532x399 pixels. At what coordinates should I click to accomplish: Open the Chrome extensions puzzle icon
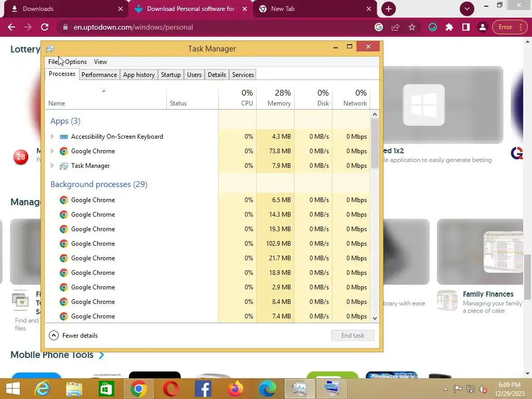[x=449, y=27]
